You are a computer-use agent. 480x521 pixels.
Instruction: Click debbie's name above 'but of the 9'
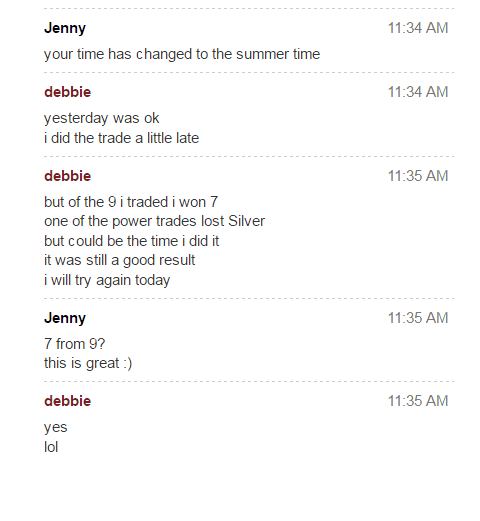point(67,176)
